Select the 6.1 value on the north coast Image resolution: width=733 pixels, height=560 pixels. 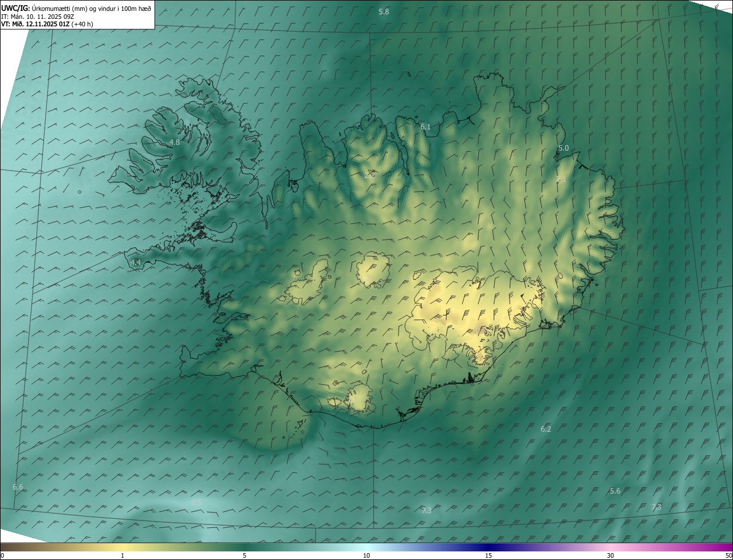click(x=425, y=127)
